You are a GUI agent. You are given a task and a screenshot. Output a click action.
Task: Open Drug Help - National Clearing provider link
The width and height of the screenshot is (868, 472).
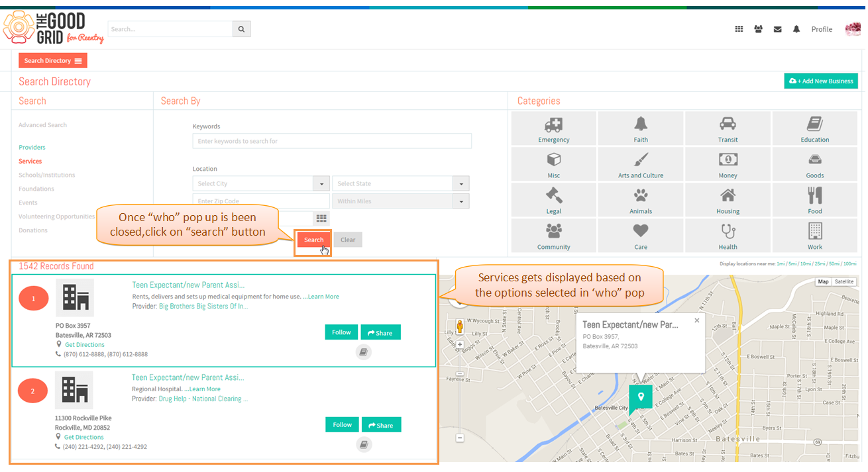(x=203, y=399)
